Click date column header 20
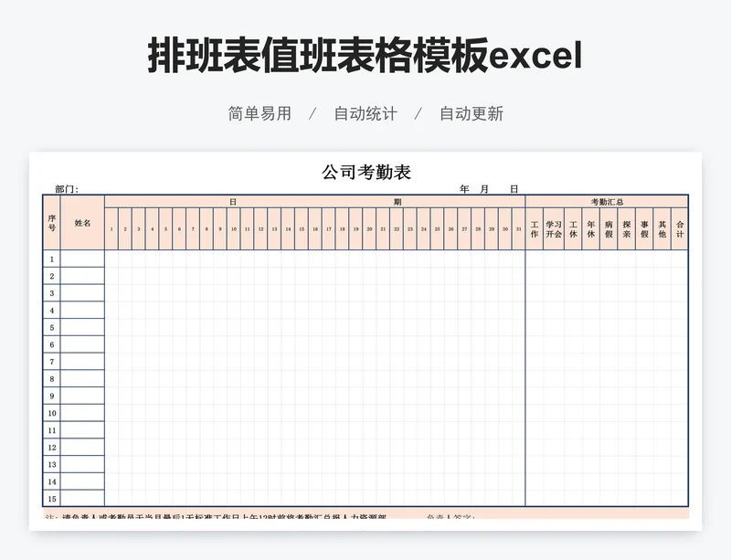 pos(369,229)
